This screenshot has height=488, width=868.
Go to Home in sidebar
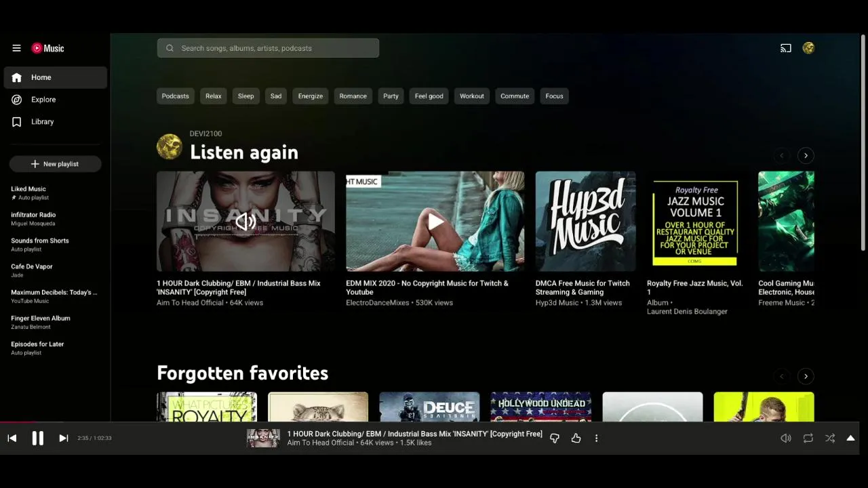(56, 77)
